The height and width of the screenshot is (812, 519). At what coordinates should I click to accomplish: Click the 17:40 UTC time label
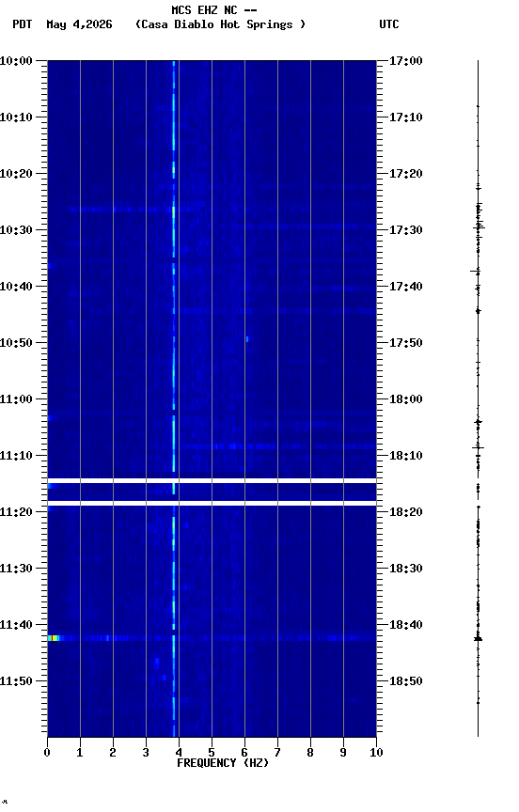(406, 287)
